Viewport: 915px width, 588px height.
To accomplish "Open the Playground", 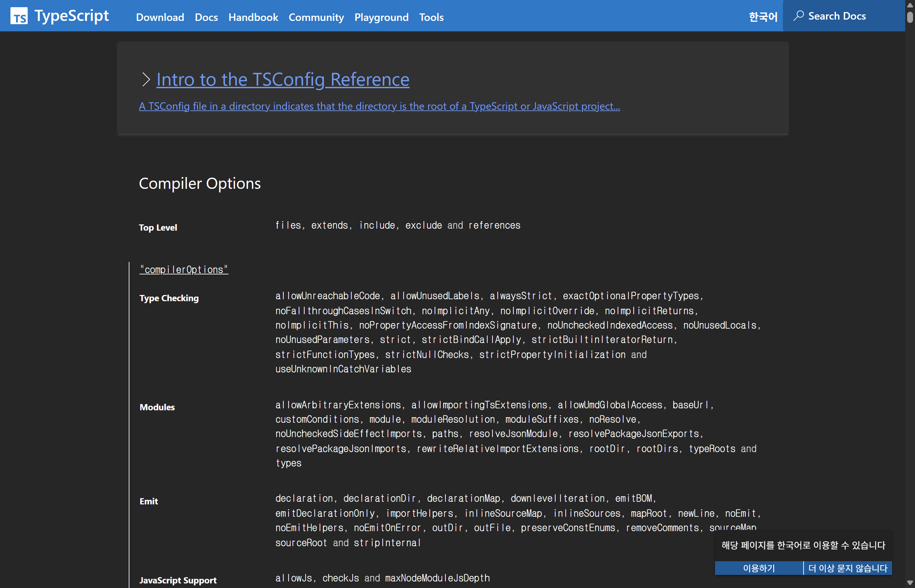I will [x=381, y=17].
